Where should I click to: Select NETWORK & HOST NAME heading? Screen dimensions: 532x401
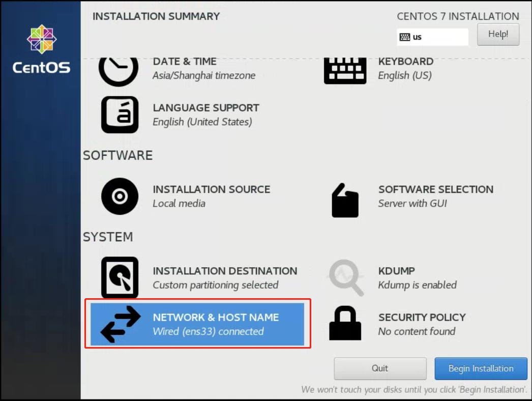coord(216,318)
